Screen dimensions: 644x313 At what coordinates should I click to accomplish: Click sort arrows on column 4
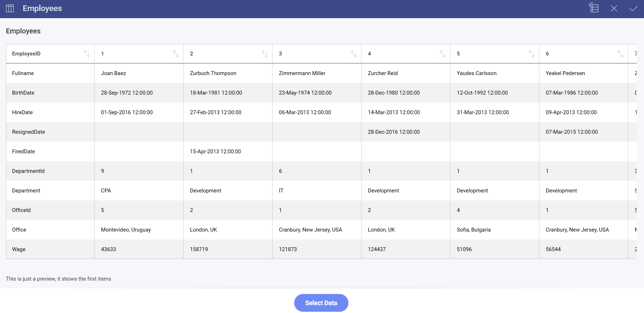pyautogui.click(x=443, y=54)
